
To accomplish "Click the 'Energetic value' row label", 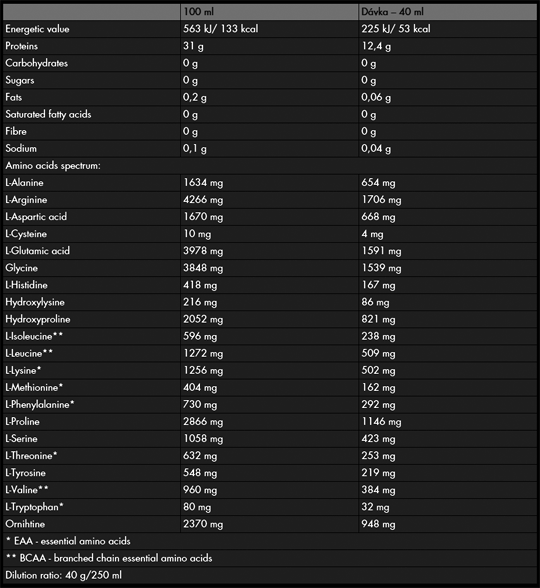I will (x=37, y=29).
